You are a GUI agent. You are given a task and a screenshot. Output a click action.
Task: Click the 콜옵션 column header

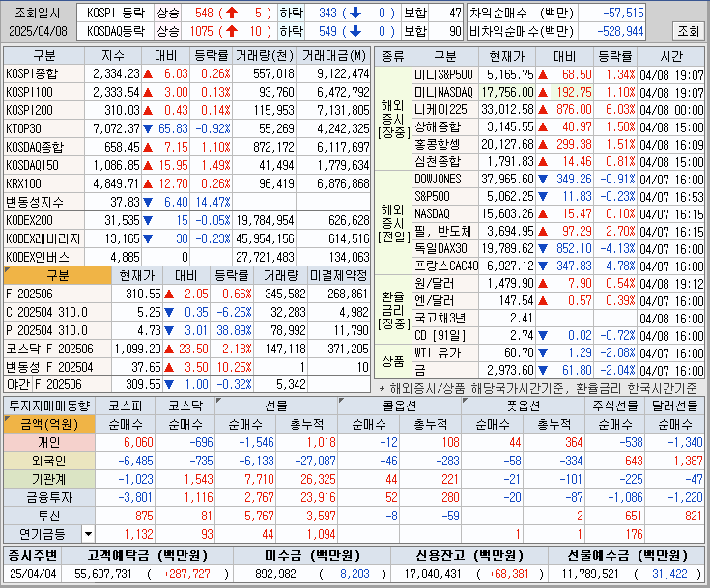[x=399, y=406]
